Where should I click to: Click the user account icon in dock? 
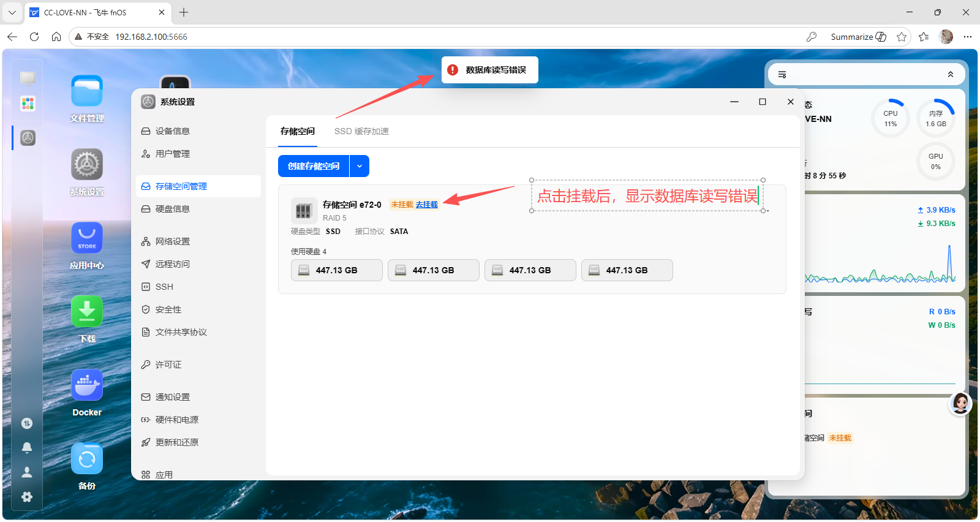[x=27, y=472]
